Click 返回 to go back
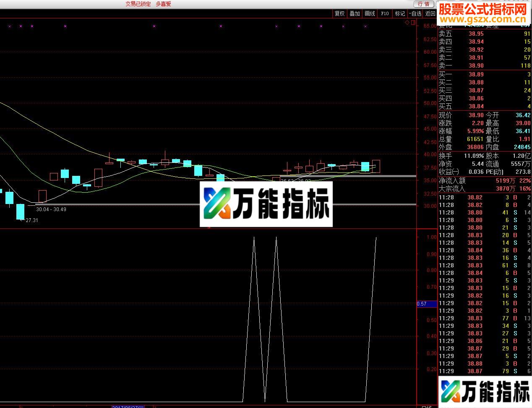This screenshot has height=408, width=532. pos(430,13)
